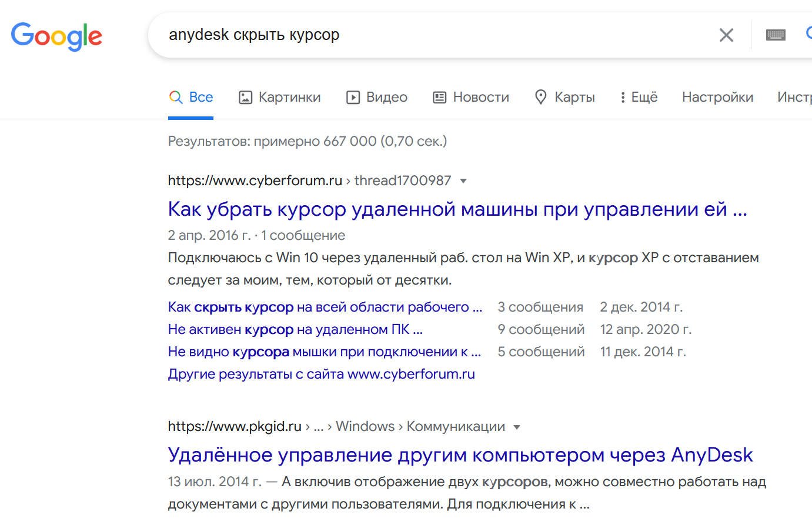812x525 pixels.
Task: Switch to the Карты tab
Action: click(564, 98)
